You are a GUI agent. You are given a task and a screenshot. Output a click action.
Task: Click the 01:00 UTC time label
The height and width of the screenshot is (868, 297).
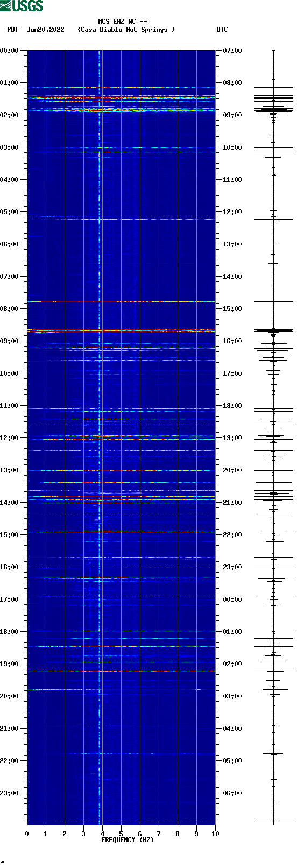pyautogui.click(x=232, y=632)
